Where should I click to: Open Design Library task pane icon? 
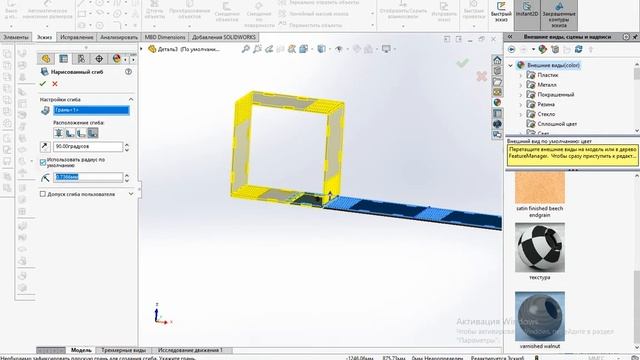[x=497, y=71]
